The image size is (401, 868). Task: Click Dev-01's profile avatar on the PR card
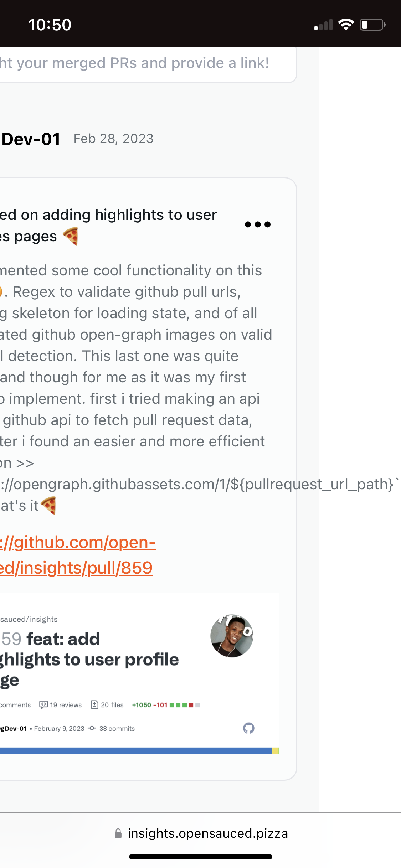pyautogui.click(x=232, y=637)
